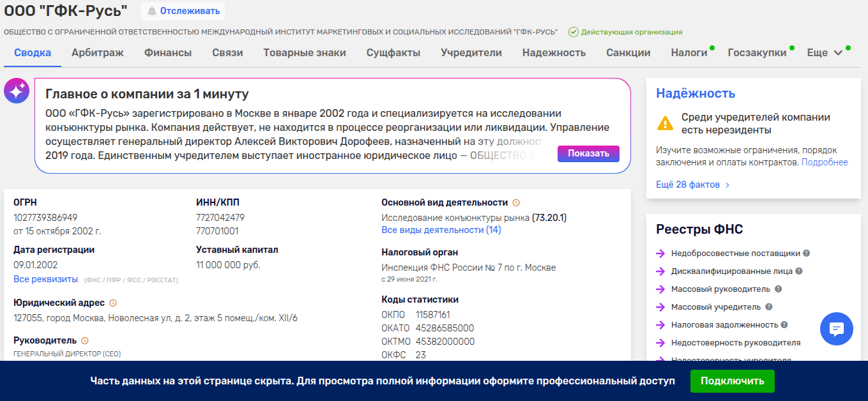Open Недобросовестные поставщики registry entry
The image size is (868, 401).
(736, 253)
